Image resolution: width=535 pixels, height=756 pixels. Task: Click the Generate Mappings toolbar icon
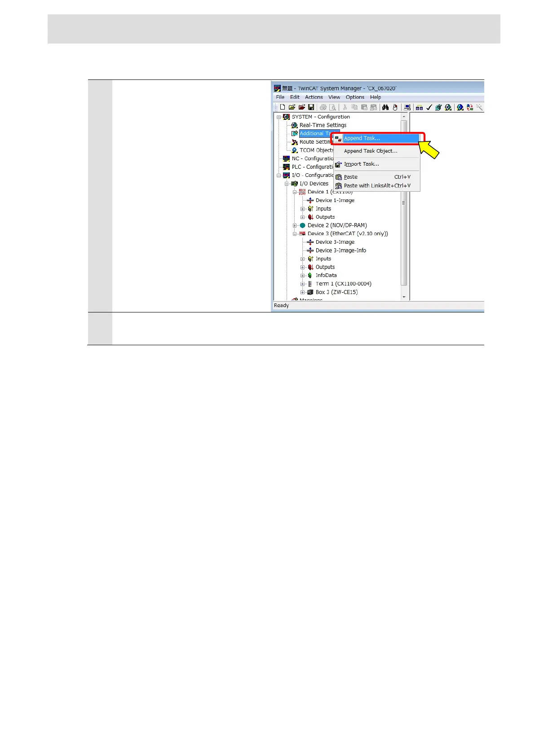click(419, 107)
